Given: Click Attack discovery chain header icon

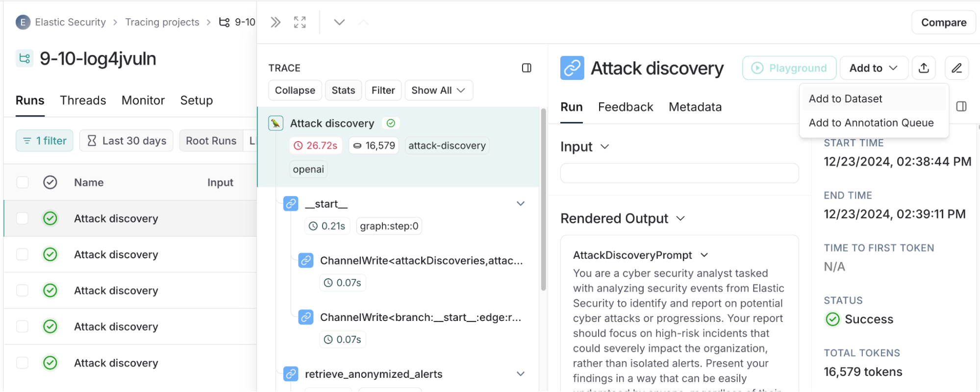Looking at the screenshot, I should [572, 68].
